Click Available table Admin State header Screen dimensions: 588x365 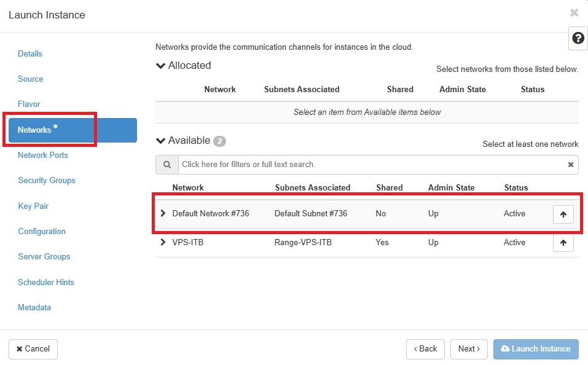coord(451,187)
